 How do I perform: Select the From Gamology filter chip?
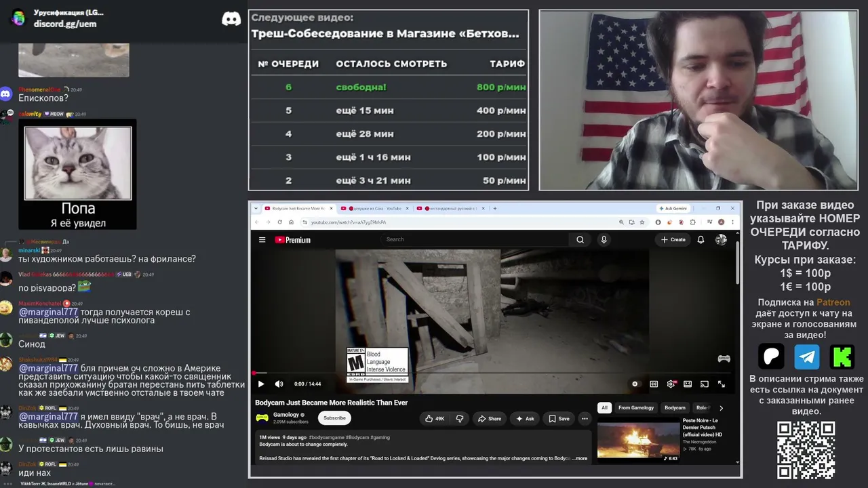pyautogui.click(x=636, y=407)
